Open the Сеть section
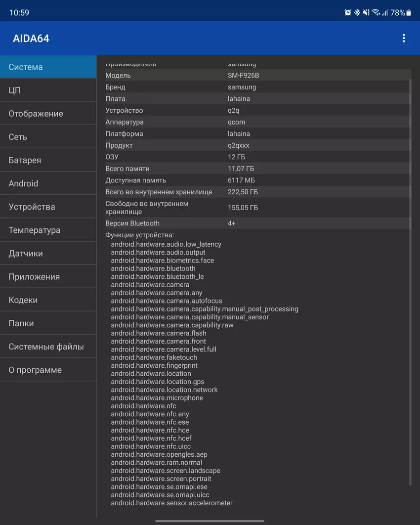The image size is (420, 525). [x=48, y=137]
